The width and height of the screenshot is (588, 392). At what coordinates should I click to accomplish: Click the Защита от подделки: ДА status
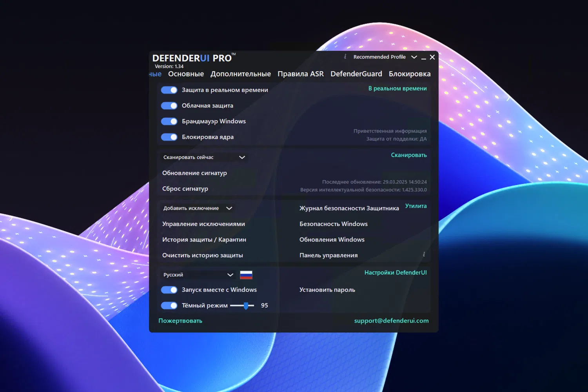click(x=397, y=139)
